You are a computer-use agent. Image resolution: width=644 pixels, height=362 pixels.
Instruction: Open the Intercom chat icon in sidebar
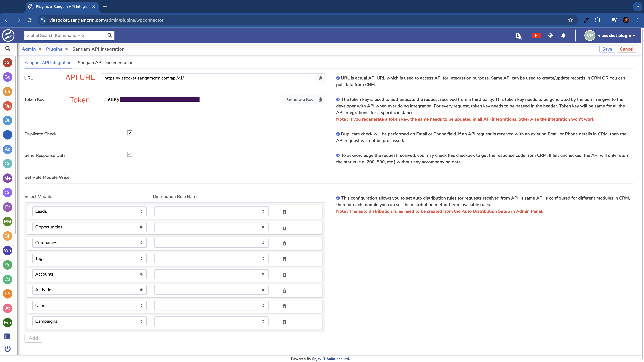7,336
